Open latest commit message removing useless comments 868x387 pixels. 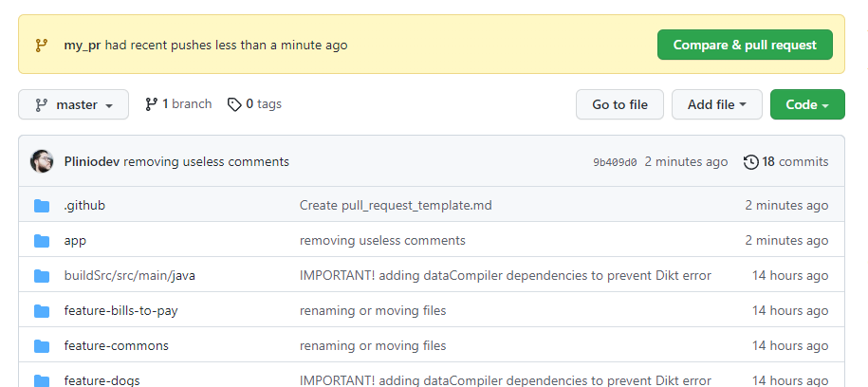coord(206,161)
